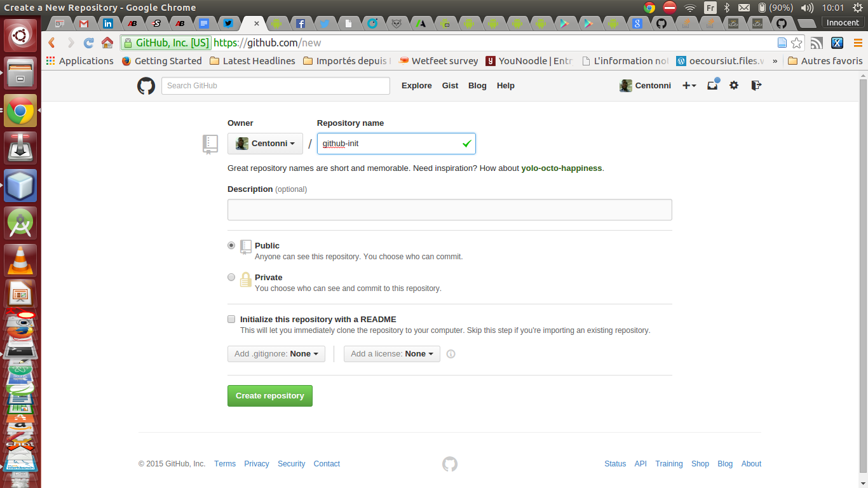Click the Create repository button
The width and height of the screenshot is (868, 488).
click(x=270, y=396)
